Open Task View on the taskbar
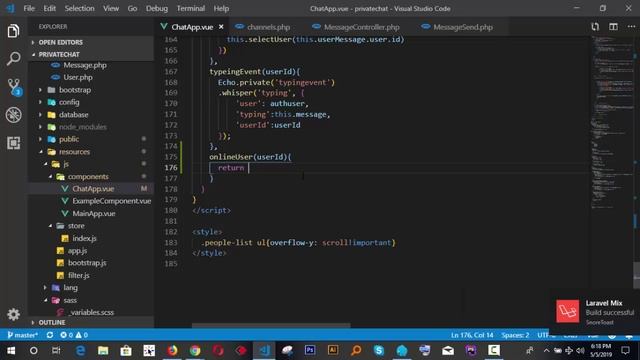640x360 pixels. (x=56, y=351)
